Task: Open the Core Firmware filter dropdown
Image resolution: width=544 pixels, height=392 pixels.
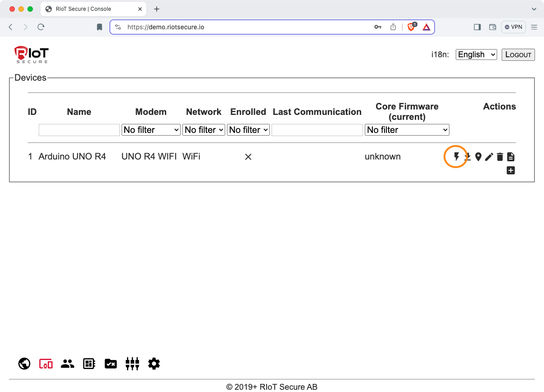Action: (407, 130)
